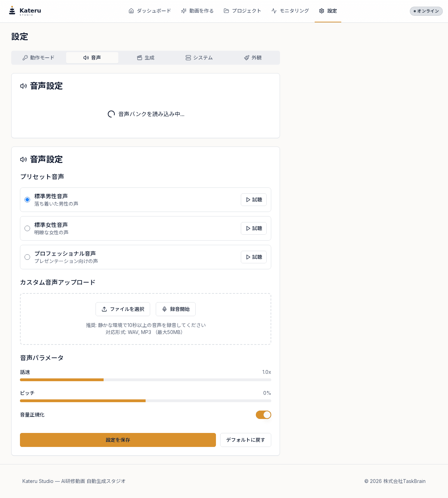Click the 明瞭な女性の声 description
448x498 pixels.
click(51, 233)
